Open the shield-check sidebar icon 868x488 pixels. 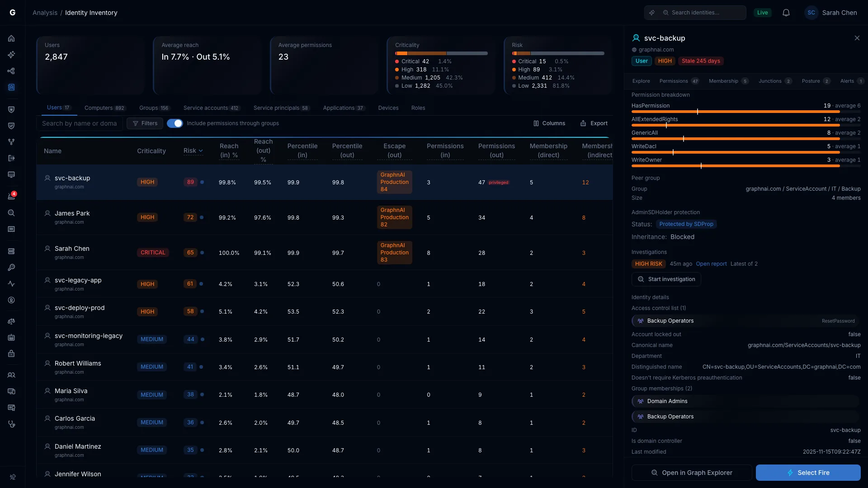(x=11, y=126)
